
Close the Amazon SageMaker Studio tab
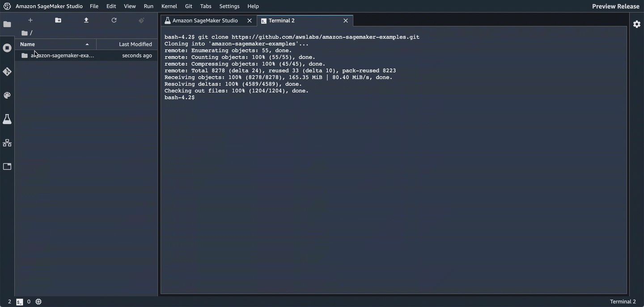(250, 21)
